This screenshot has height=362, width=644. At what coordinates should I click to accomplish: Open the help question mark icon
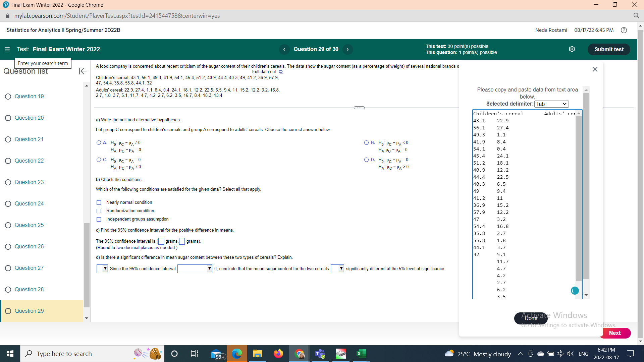(x=624, y=30)
